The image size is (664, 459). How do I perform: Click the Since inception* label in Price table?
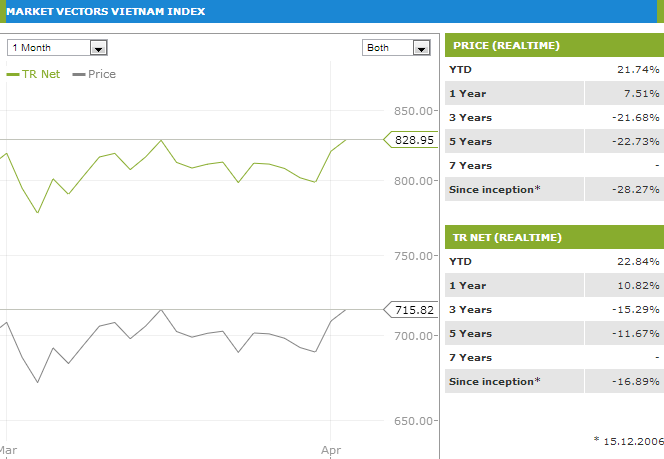(x=495, y=190)
